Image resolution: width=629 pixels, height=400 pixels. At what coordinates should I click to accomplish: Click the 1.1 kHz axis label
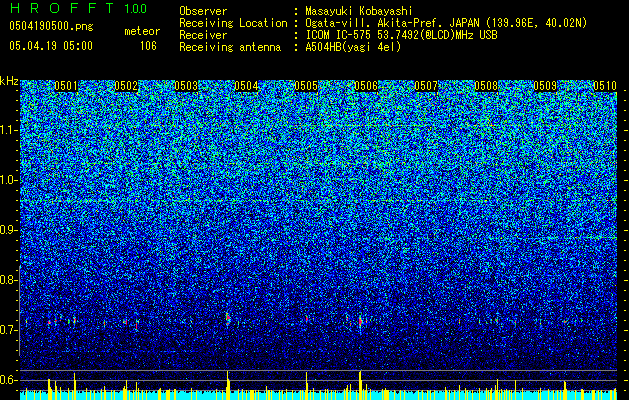9,130
